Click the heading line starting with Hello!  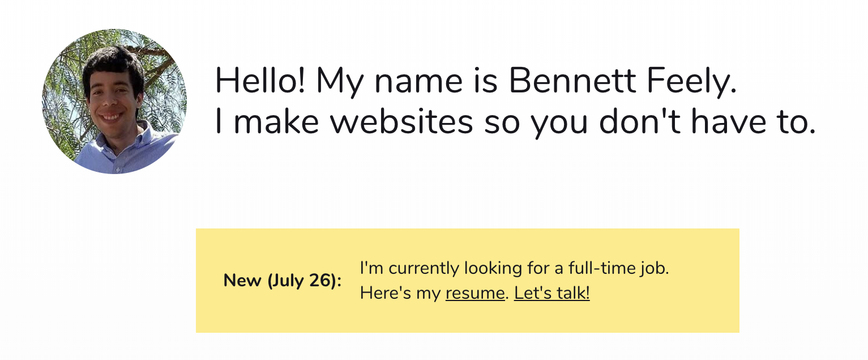tap(477, 81)
